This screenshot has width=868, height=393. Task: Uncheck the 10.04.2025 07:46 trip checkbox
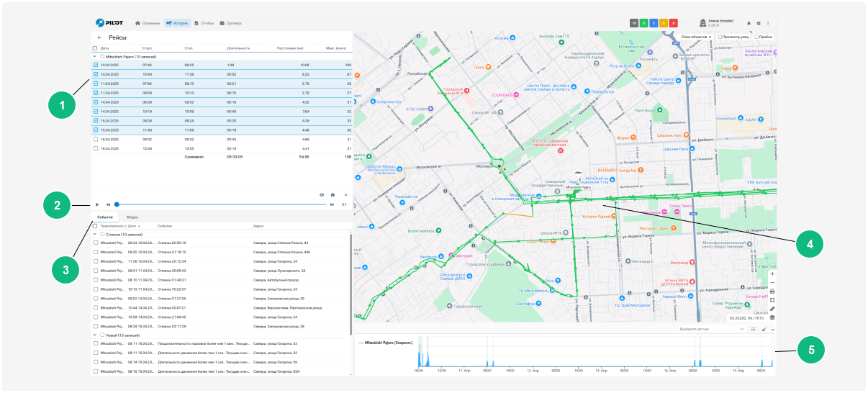coord(96,65)
